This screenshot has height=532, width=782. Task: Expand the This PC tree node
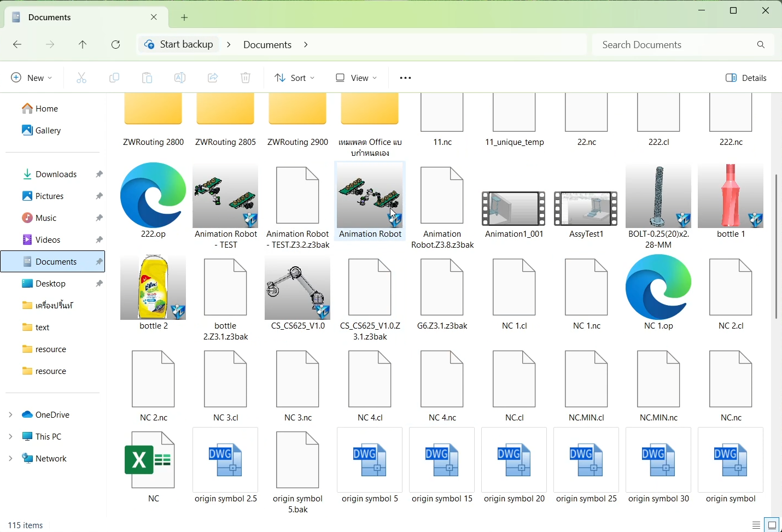pyautogui.click(x=10, y=437)
